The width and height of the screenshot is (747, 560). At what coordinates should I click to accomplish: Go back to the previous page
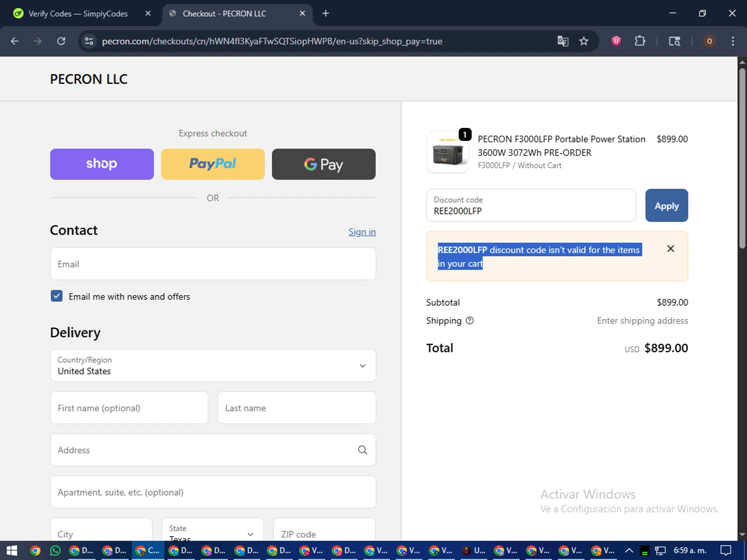tap(14, 41)
